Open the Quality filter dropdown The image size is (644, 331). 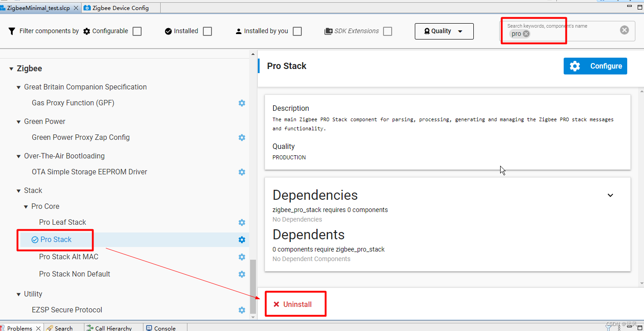point(444,31)
